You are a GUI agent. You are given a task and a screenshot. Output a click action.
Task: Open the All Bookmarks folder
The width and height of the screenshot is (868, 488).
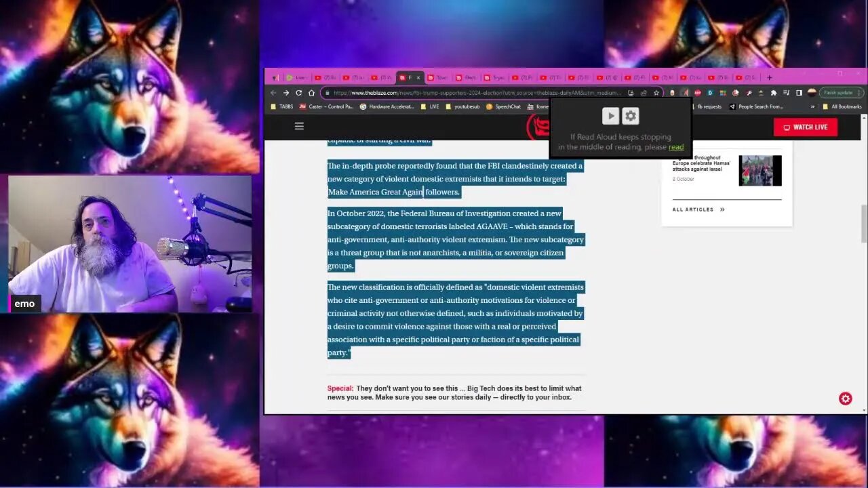842,106
